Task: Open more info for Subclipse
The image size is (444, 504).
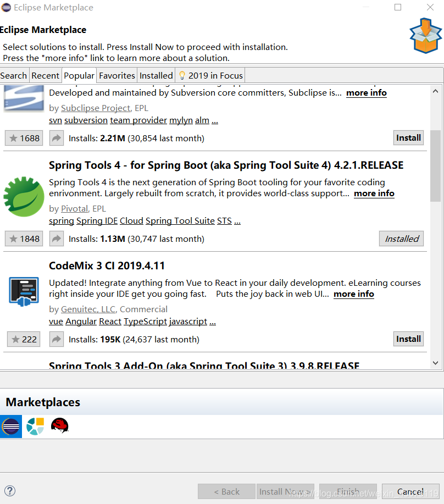Action: point(367,93)
